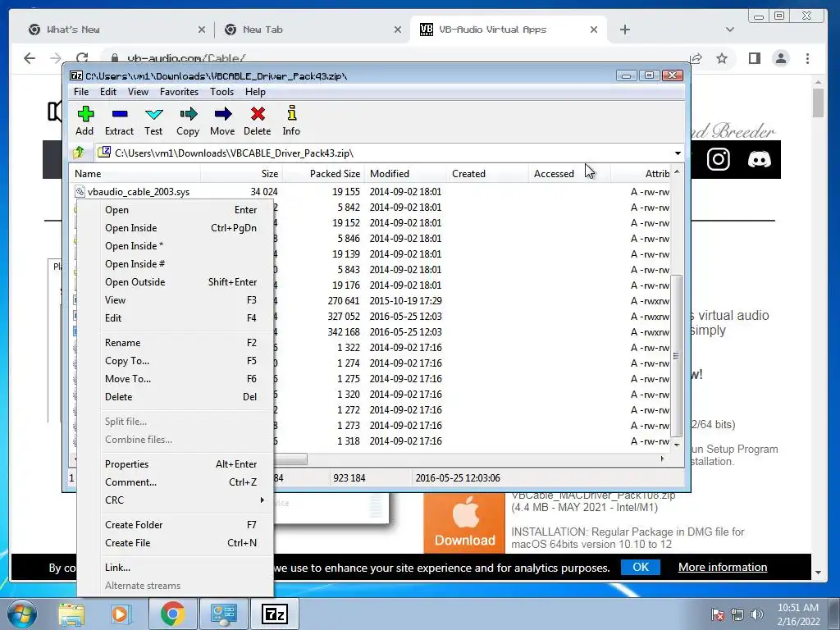Switch to the New Tab tab
840x630 pixels.
(313, 30)
